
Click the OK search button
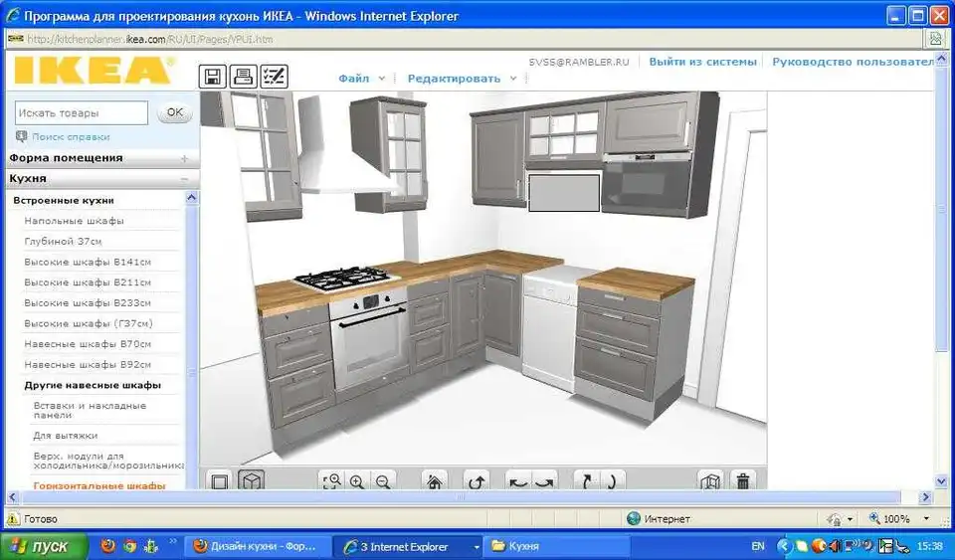(175, 112)
